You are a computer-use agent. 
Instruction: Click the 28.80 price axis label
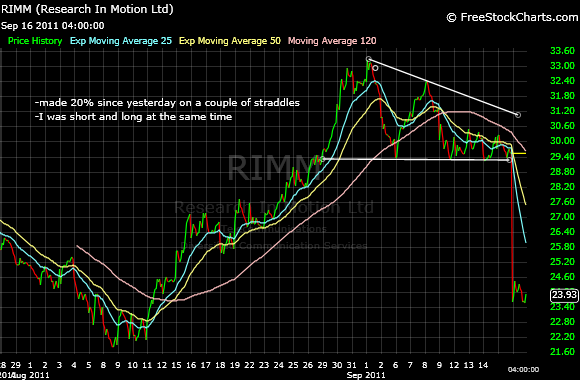pyautogui.click(x=562, y=171)
